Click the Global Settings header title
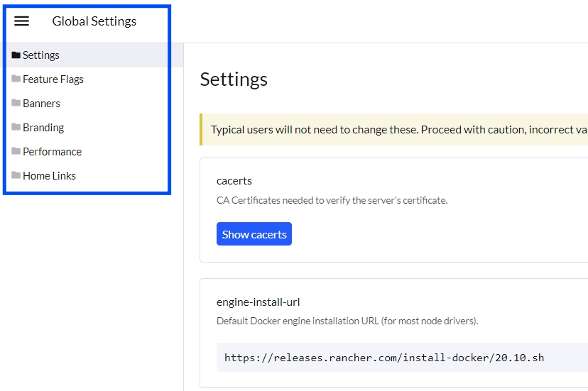 pos(94,21)
